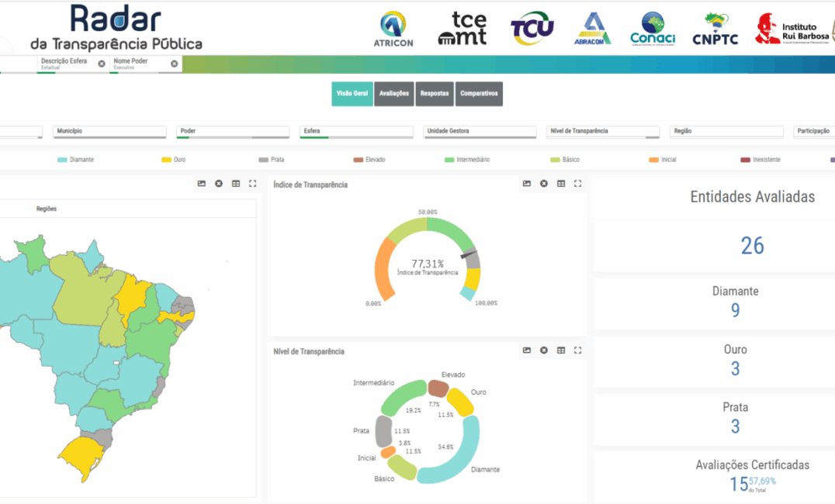Viewport: 835px width, 504px height.
Task: Open the Município filter dropdown
Action: click(109, 132)
